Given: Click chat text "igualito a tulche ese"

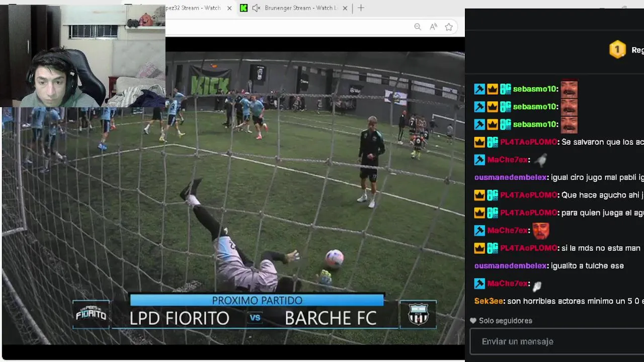Looking at the screenshot, I should 588,265.
